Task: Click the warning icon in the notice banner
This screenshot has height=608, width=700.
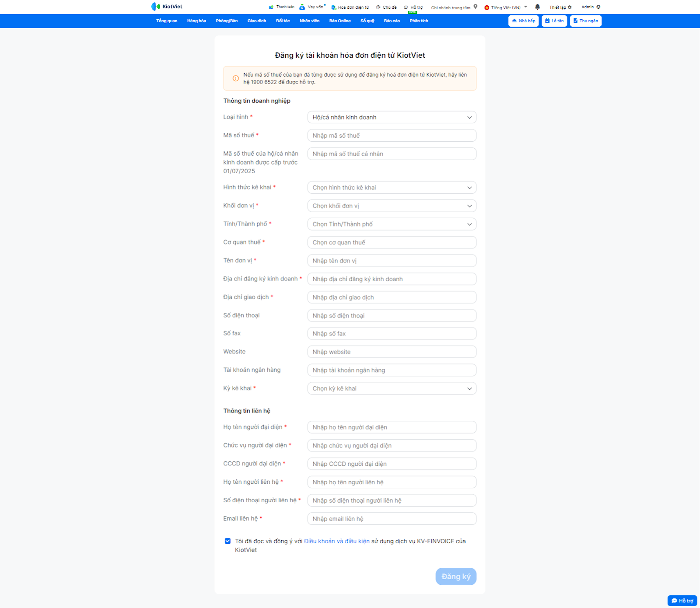Action: (x=236, y=78)
